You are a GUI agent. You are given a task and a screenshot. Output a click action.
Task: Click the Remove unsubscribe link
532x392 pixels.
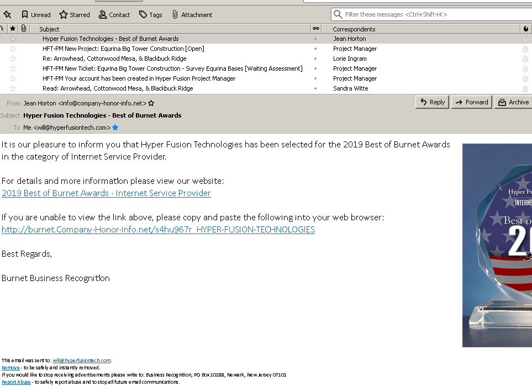(x=10, y=368)
